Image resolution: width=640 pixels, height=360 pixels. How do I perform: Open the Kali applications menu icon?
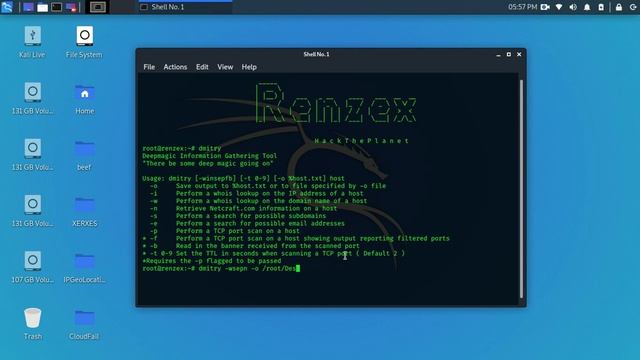pyautogui.click(x=7, y=7)
